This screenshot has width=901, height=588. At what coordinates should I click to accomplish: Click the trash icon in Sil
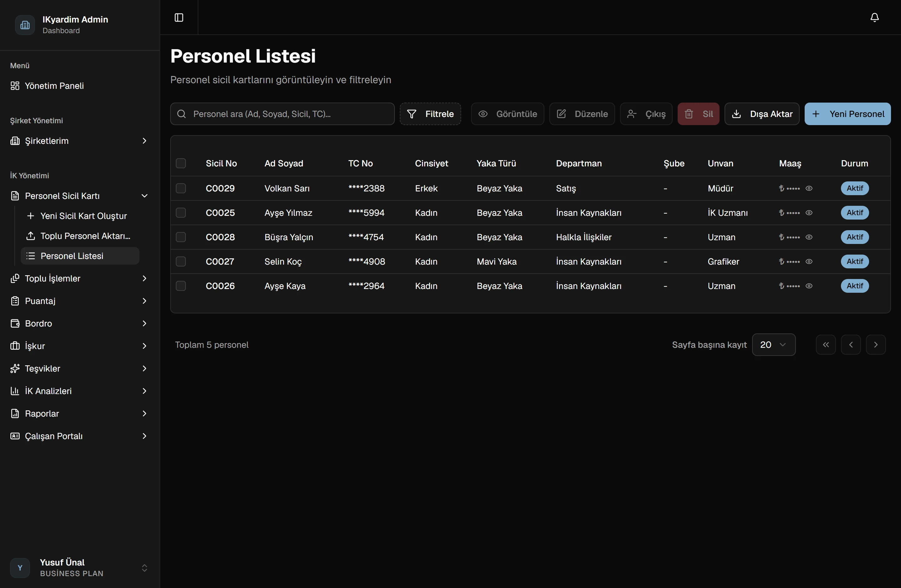[x=689, y=114]
